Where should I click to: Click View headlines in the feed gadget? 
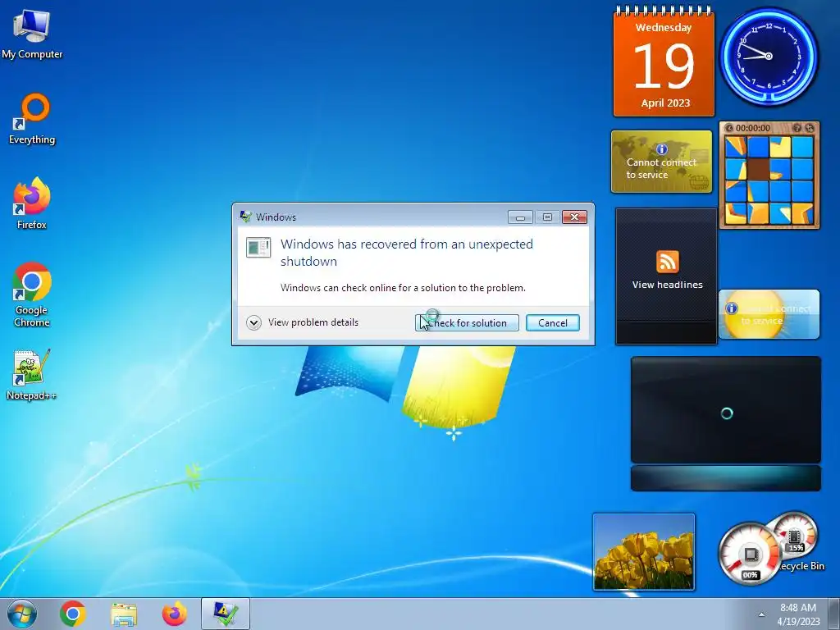[x=667, y=285]
